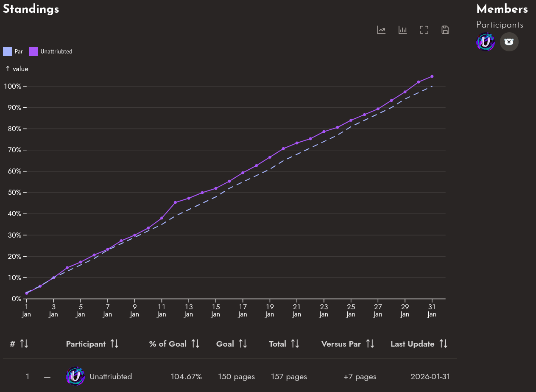Viewport: 536px width, 392px height.
Task: Select the +7 pages versus par cell
Action: point(360,377)
